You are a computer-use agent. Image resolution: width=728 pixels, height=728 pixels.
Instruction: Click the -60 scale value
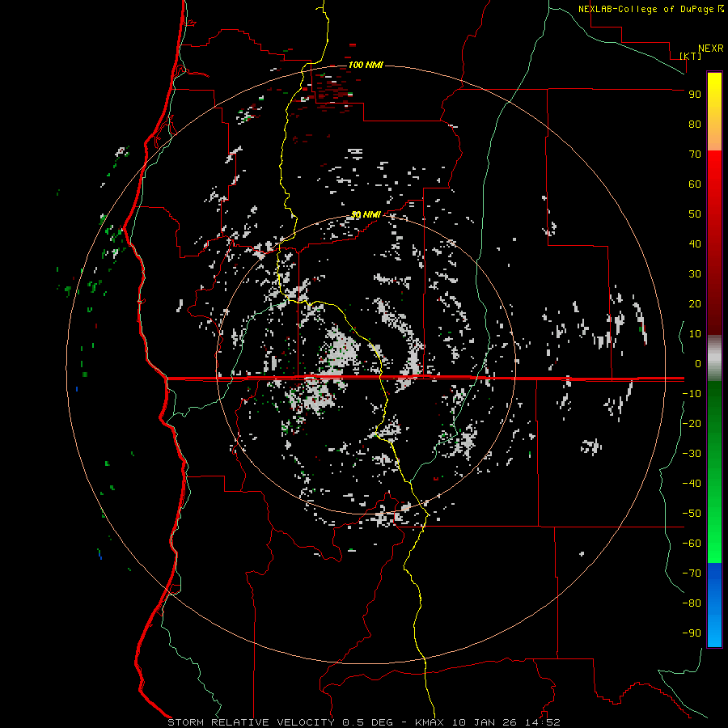point(692,544)
